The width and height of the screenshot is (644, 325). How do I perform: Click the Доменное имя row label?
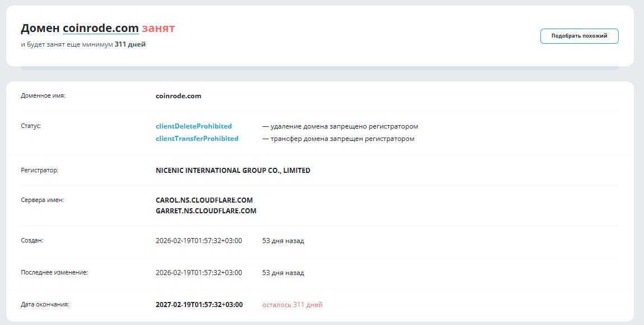point(42,95)
